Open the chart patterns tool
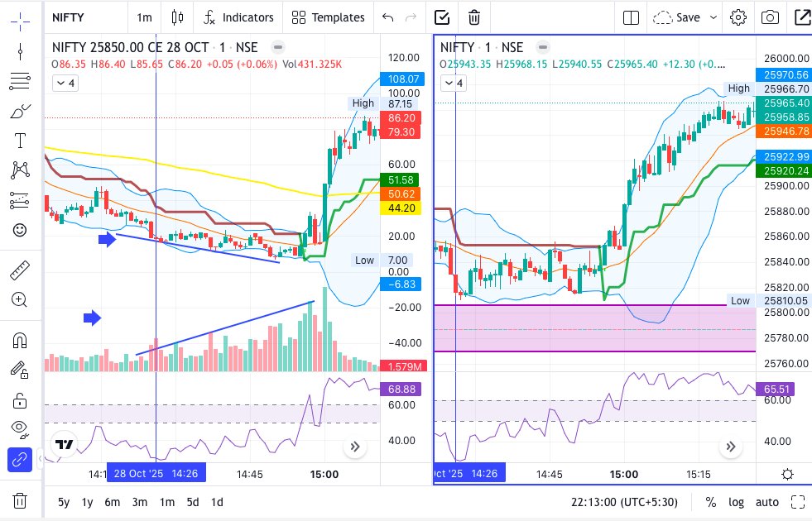Image resolution: width=812 pixels, height=521 pixels. tap(20, 170)
